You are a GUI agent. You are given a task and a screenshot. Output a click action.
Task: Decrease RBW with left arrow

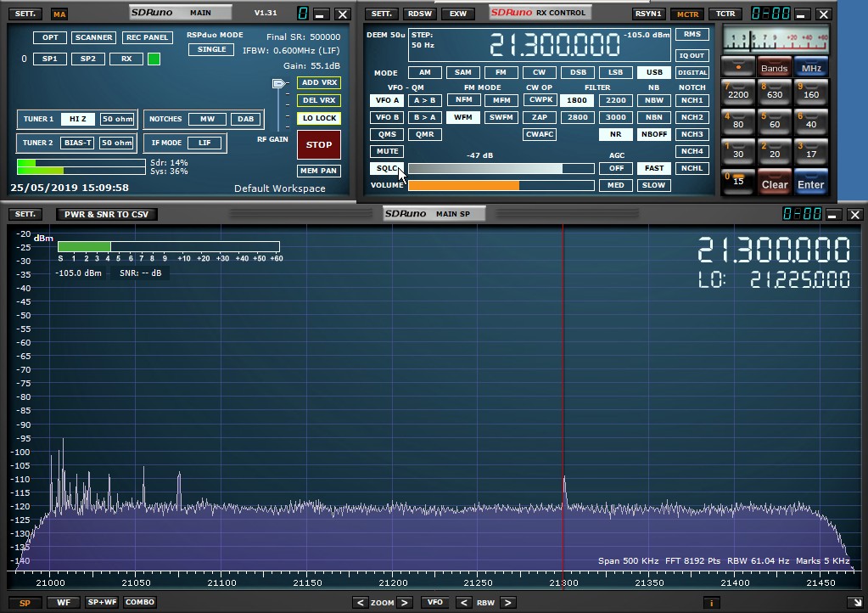click(464, 603)
